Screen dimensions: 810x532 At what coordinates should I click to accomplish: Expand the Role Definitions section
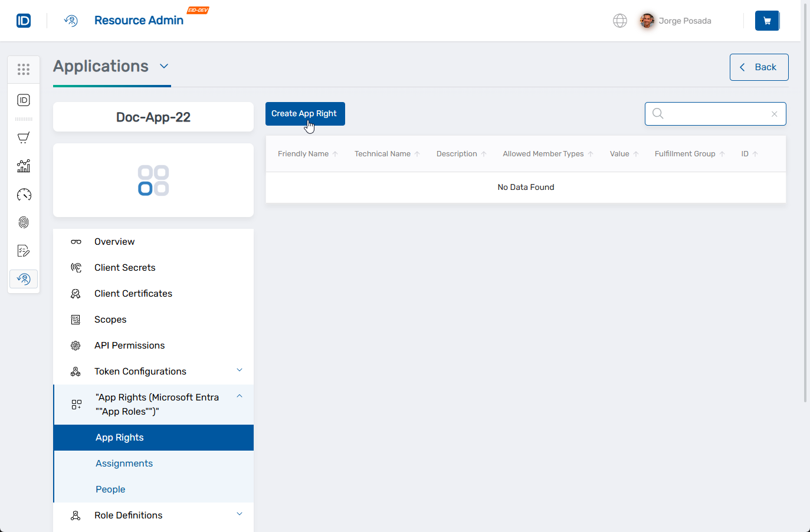click(240, 514)
